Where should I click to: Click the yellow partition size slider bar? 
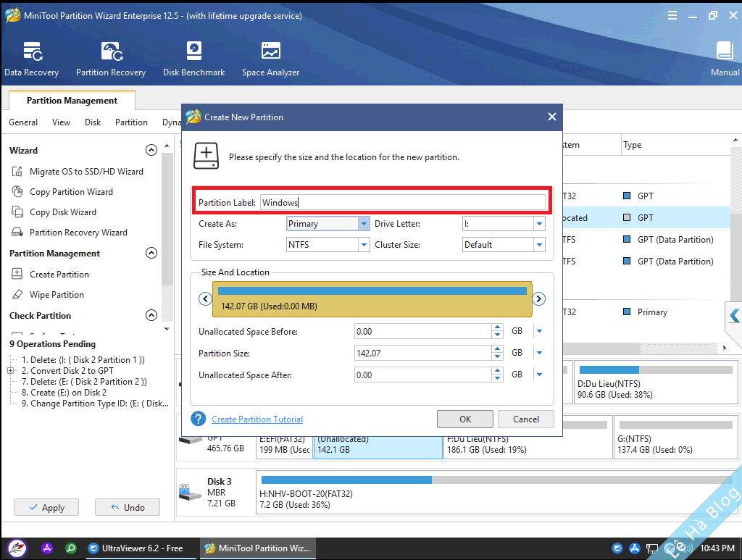click(x=372, y=299)
